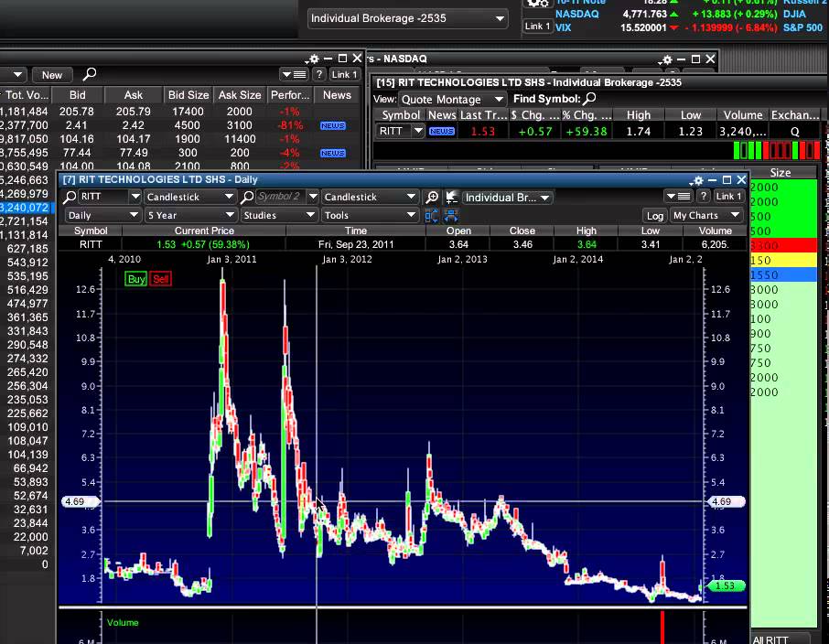Open the Quote Montage view dropdown

[452, 100]
